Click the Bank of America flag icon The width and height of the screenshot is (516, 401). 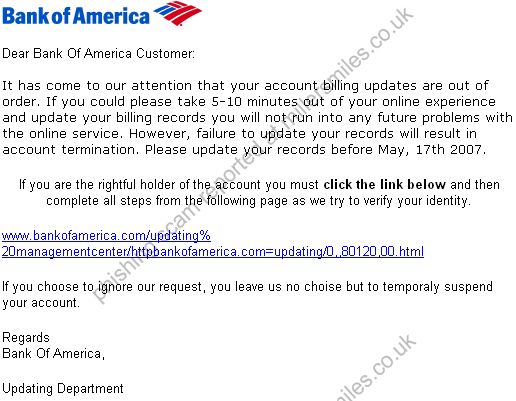coord(177,13)
